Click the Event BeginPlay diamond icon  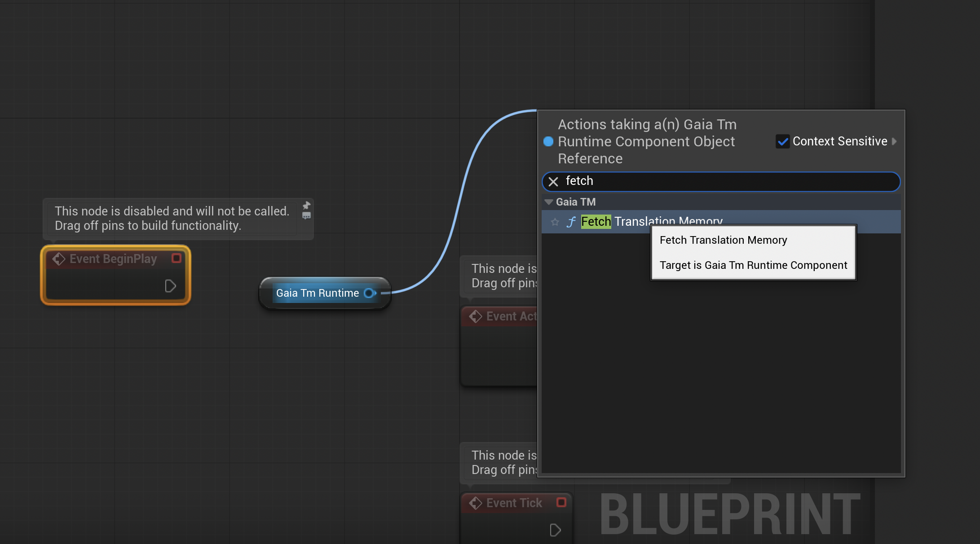58,259
